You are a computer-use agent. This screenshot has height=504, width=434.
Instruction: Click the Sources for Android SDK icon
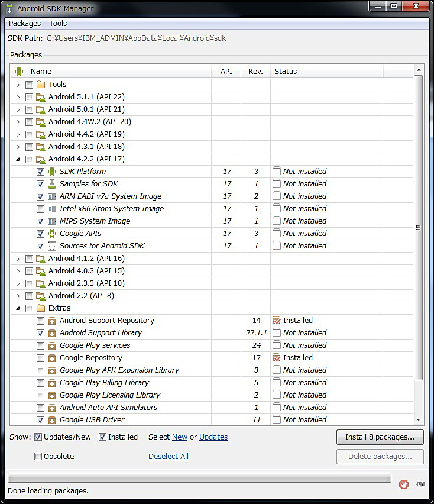point(53,245)
